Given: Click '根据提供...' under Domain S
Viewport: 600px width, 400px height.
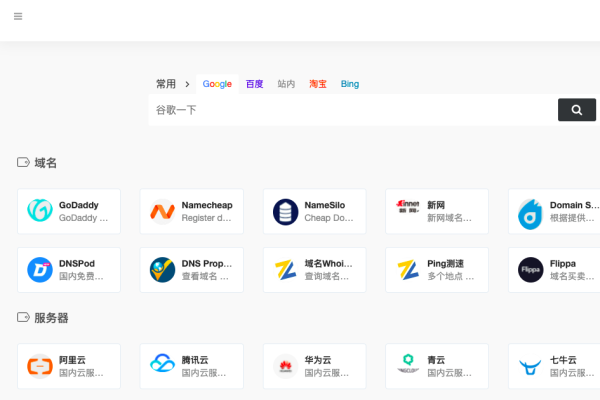Looking at the screenshot, I should point(572,218).
